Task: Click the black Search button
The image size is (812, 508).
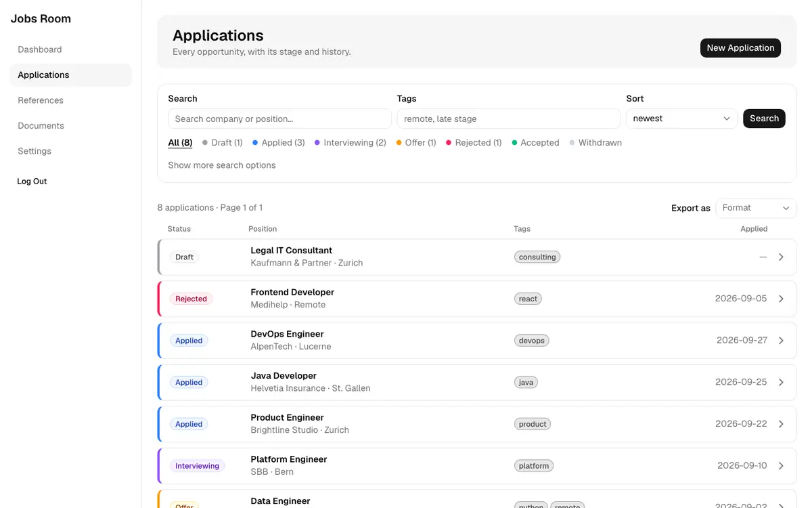Action: (764, 119)
